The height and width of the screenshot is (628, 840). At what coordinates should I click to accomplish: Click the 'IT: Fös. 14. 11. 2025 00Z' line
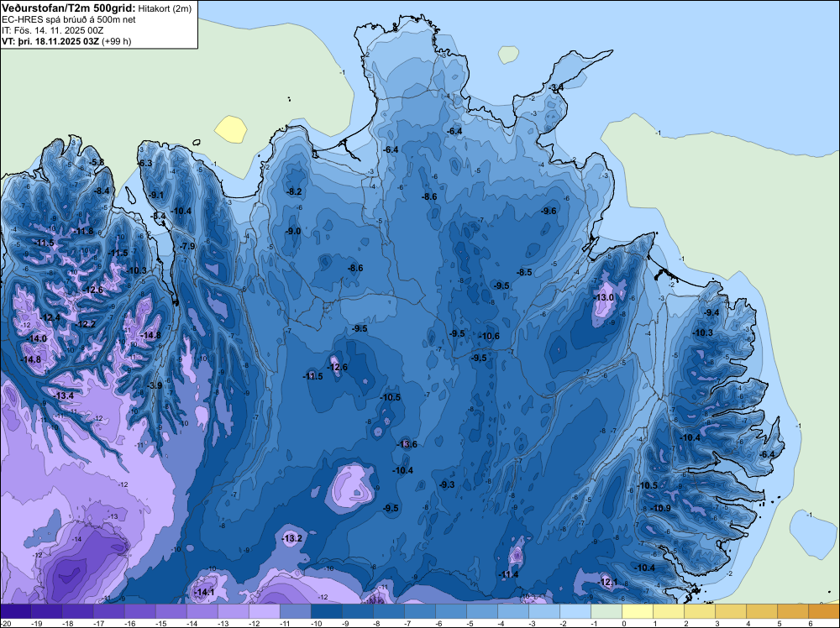(x=52, y=30)
